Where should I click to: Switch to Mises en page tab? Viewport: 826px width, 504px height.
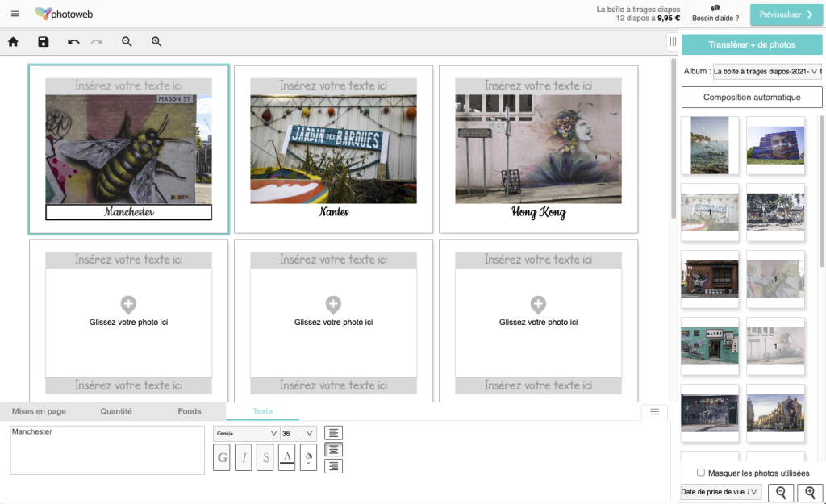[x=39, y=411]
